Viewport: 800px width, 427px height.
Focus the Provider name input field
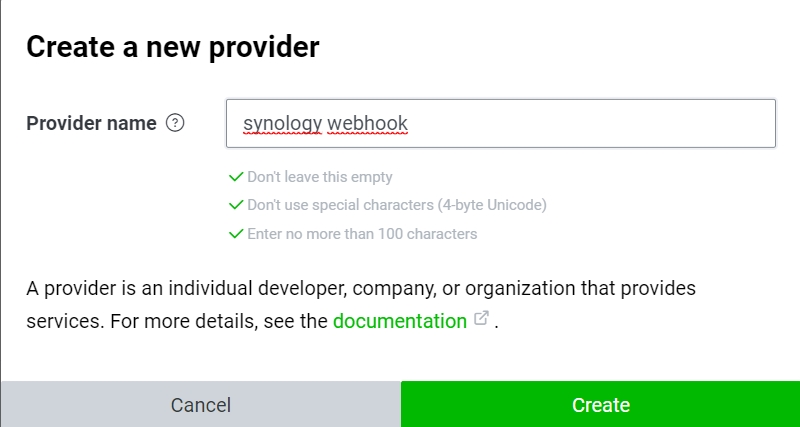tap(501, 123)
